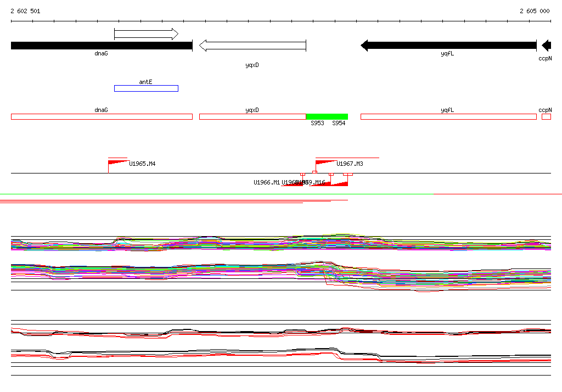Click the small red ccpN box
This screenshot has height=392, width=562.
tap(546, 116)
